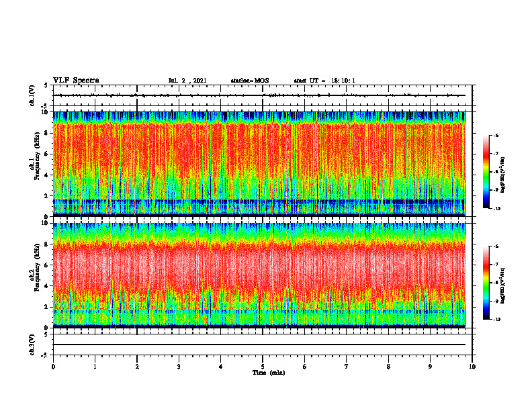Click the "4" kHz tick of ch.1 spectrogram
Image resolution: width=532 pixels, height=411 pixels.
[47, 175]
